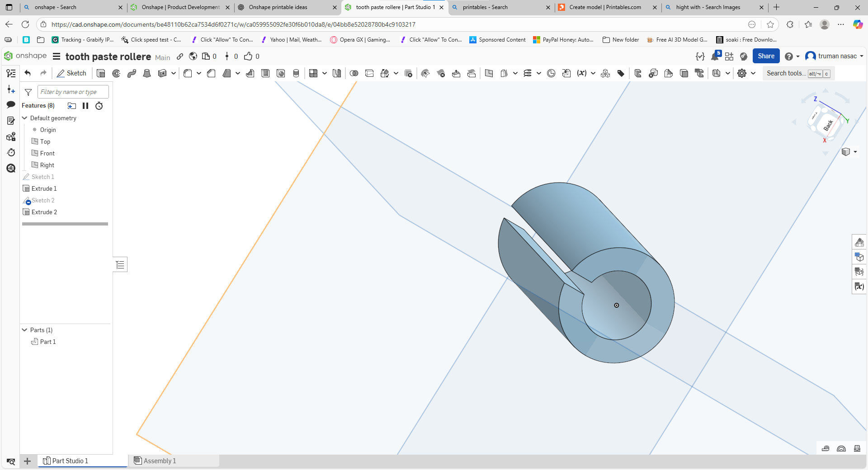The image size is (868, 470).
Task: Toggle the feature list panel icon
Action: 11,73
